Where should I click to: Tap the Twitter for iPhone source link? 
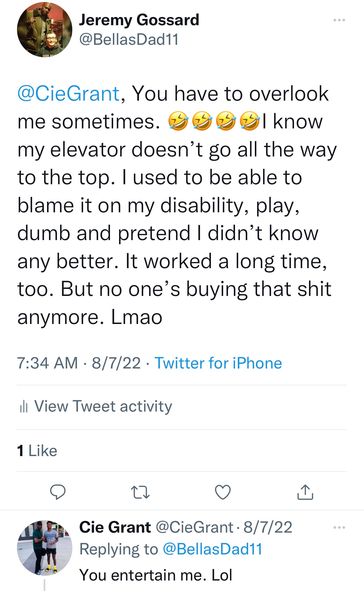218,363
